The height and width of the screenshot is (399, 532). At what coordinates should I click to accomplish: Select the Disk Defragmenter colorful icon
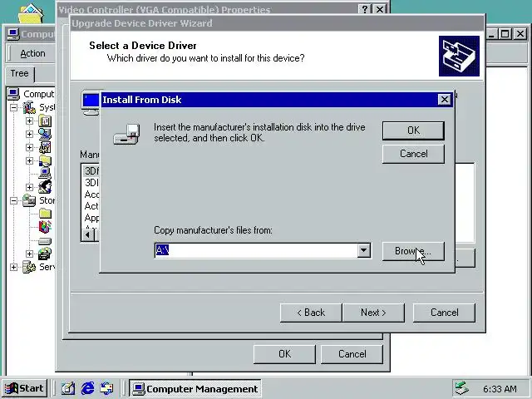coord(45,227)
